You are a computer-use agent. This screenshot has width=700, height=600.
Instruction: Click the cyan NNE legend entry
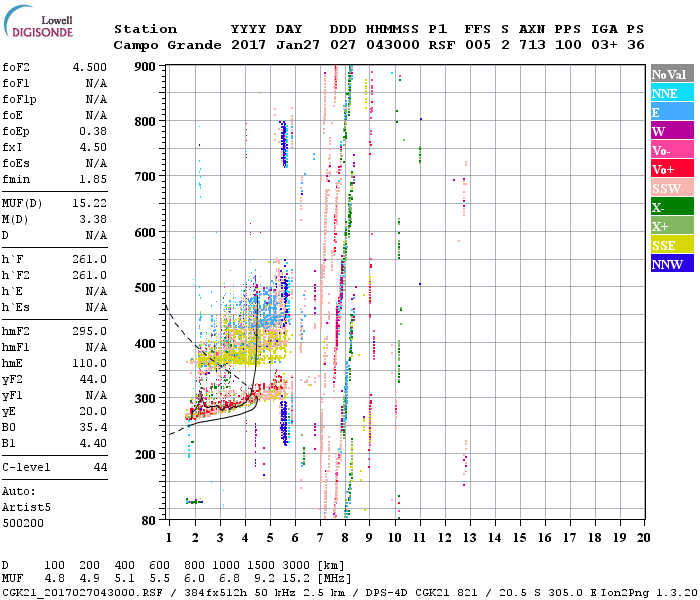[x=672, y=93]
